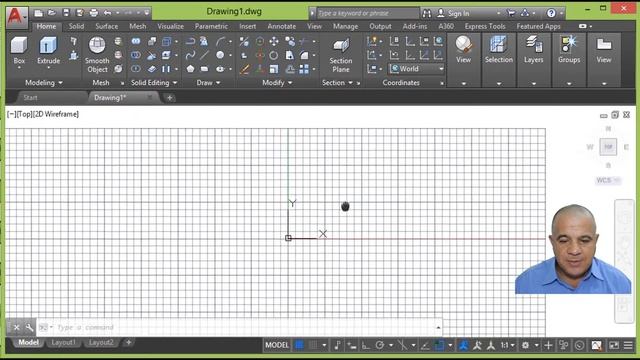The height and width of the screenshot is (360, 640).
Task: Toggle Clean Screen icon in status bar
Action: click(x=614, y=345)
